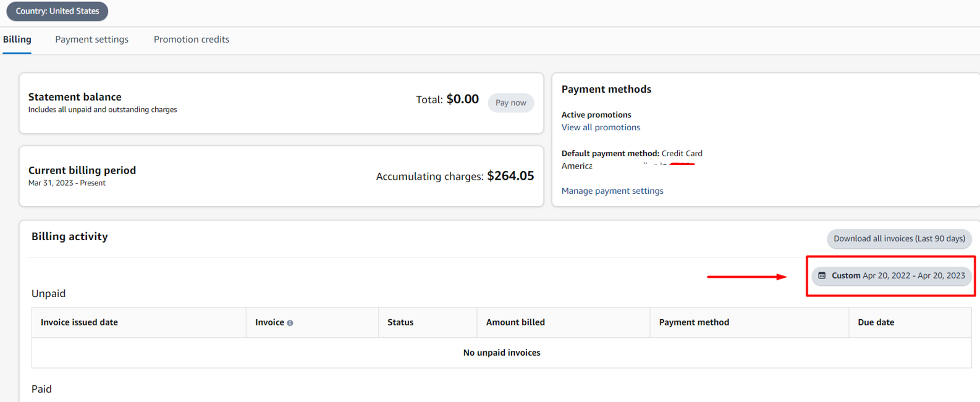980x402 pixels.
Task: Click the info icon beside Invoice header
Action: (290, 323)
